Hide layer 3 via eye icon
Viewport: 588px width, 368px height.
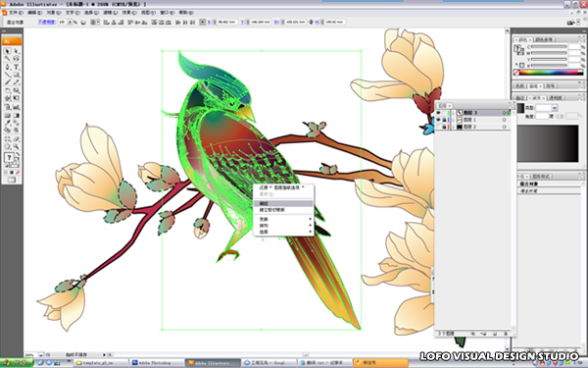(x=438, y=113)
